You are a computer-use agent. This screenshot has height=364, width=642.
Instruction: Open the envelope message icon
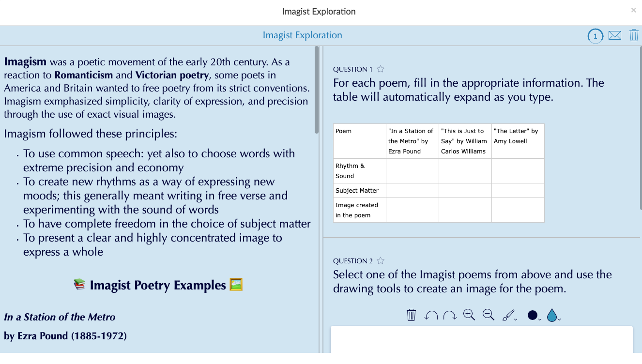pos(614,35)
